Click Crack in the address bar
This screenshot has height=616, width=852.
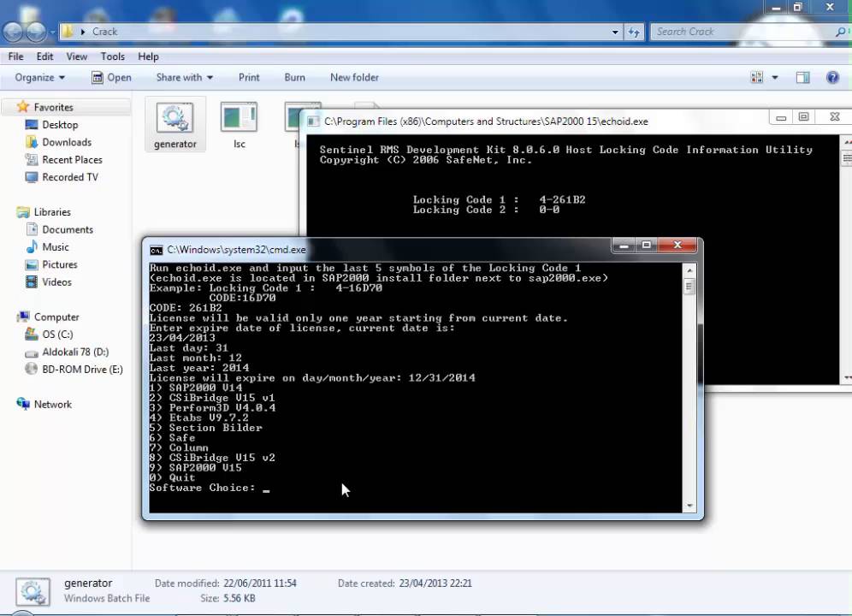[104, 32]
